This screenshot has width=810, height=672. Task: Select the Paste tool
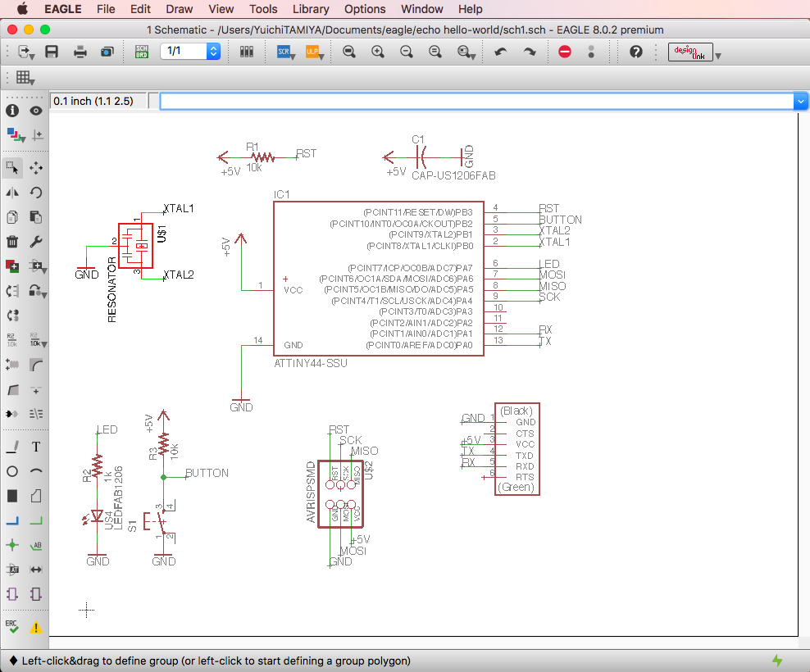point(35,217)
